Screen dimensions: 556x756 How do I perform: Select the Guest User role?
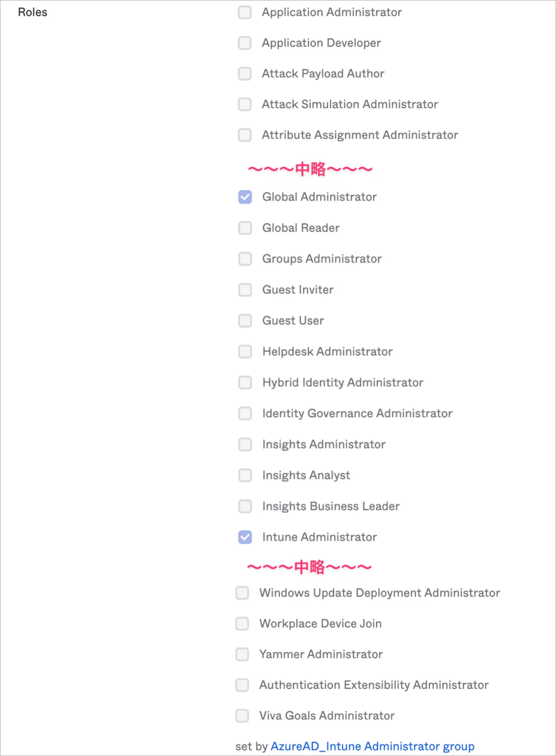pyautogui.click(x=245, y=321)
